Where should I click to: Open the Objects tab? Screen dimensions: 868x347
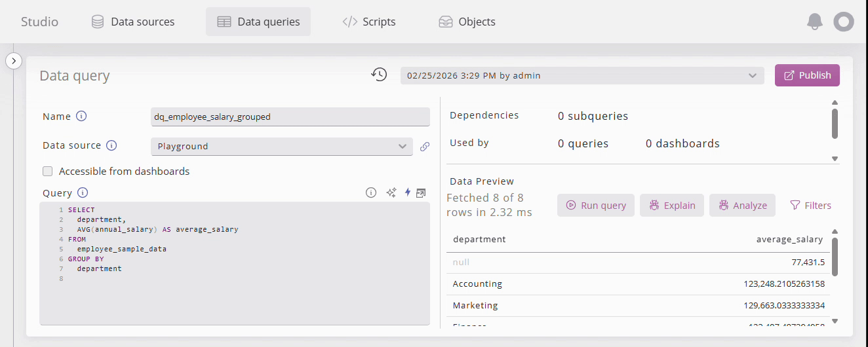click(x=467, y=22)
